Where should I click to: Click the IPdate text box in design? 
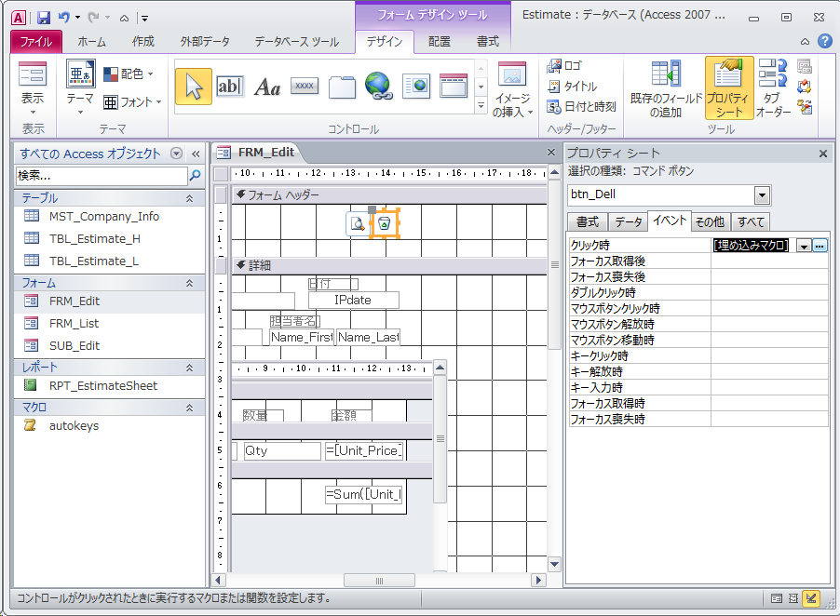pos(354,301)
